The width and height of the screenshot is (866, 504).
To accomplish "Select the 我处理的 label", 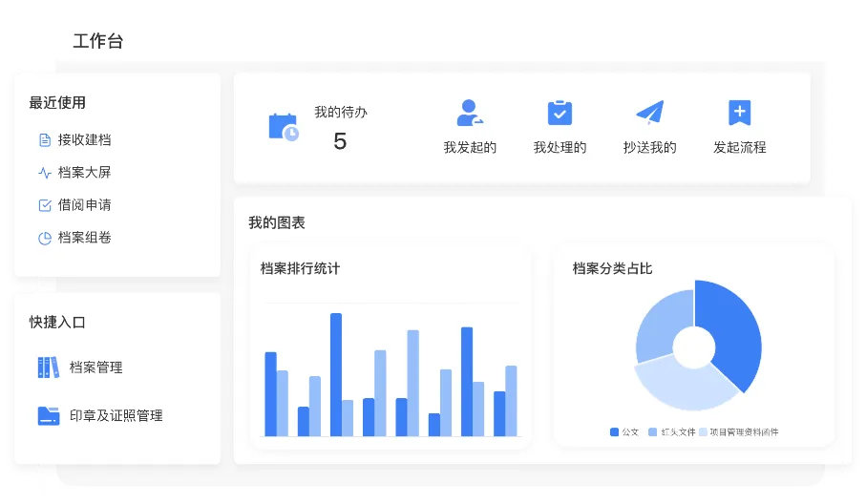I will pos(560,147).
